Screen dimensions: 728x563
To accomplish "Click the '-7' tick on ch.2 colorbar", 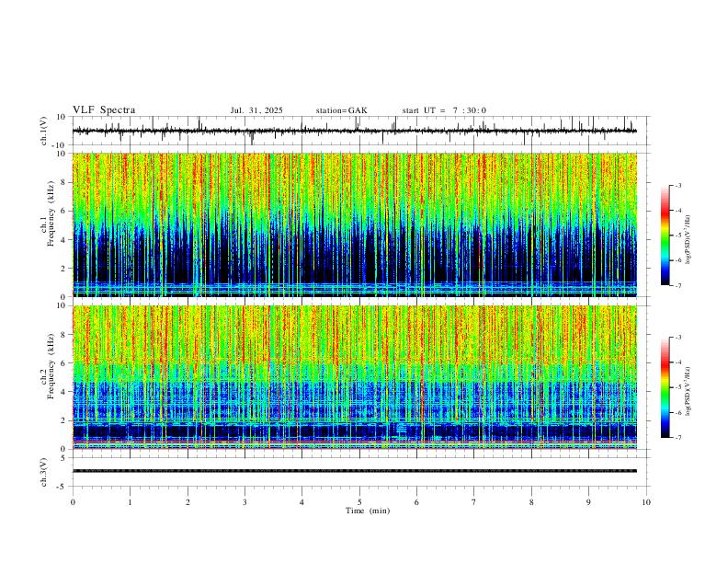I will [x=678, y=437].
